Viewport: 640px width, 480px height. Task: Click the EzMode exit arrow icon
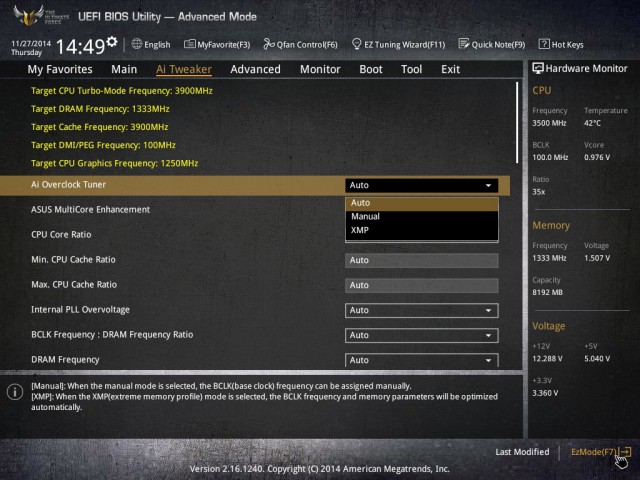(x=625, y=451)
